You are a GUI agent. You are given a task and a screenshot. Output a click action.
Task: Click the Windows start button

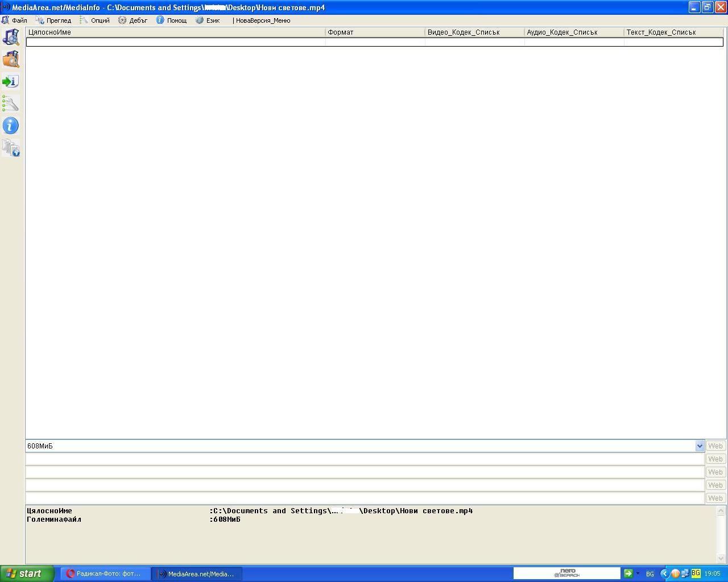pos(27,573)
